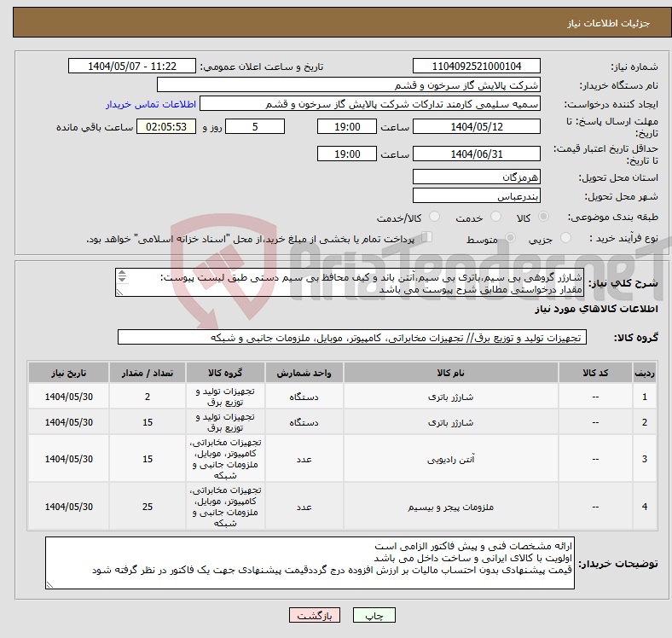Click the buyer notes (توضیحات خریدار) text area
672x638 pixels.
[310, 563]
